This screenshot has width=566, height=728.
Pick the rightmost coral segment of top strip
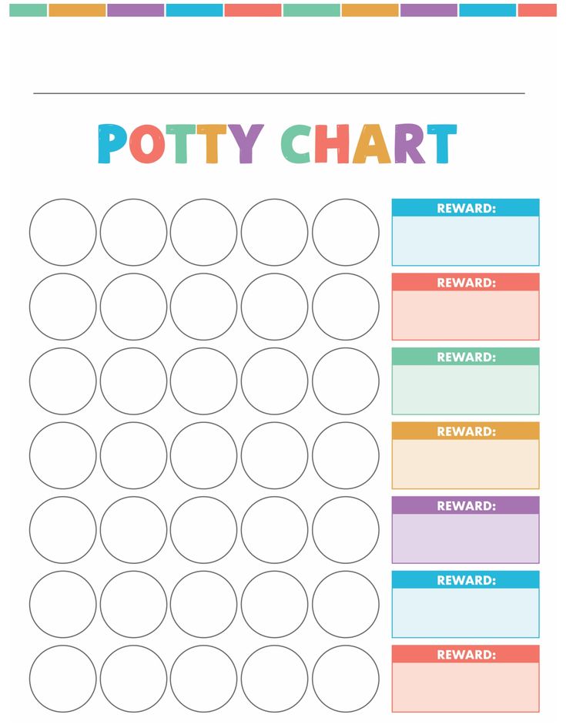click(537, 10)
